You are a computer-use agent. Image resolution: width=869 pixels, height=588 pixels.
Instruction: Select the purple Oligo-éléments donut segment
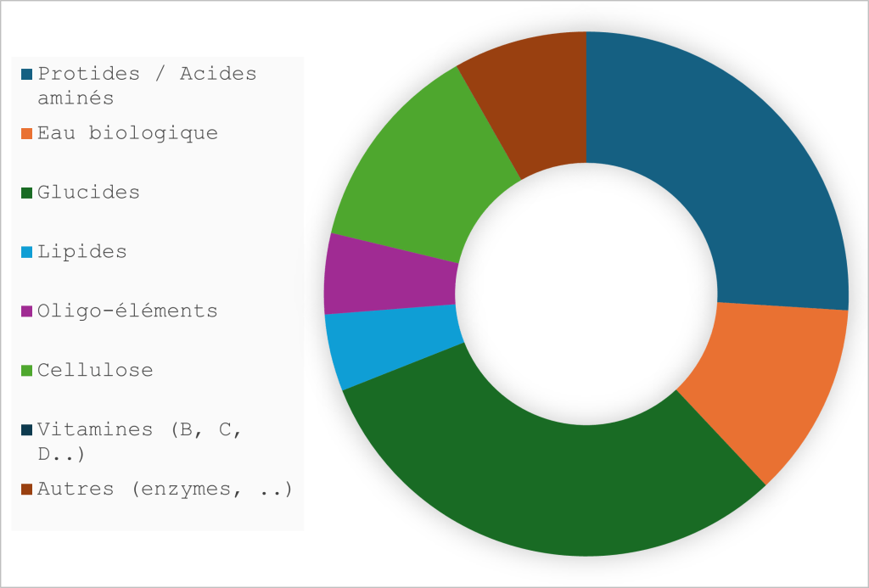[x=390, y=284]
